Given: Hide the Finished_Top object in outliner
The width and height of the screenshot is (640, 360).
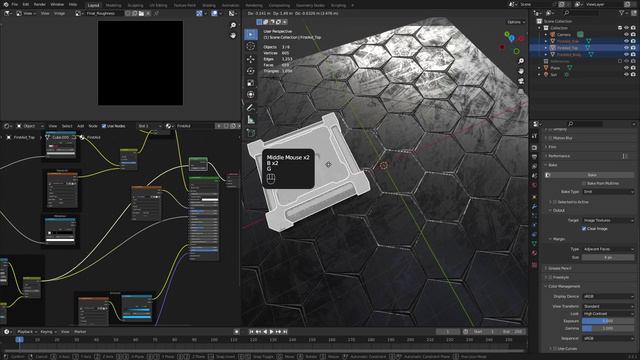Looking at the screenshot, I should click(x=626, y=48).
